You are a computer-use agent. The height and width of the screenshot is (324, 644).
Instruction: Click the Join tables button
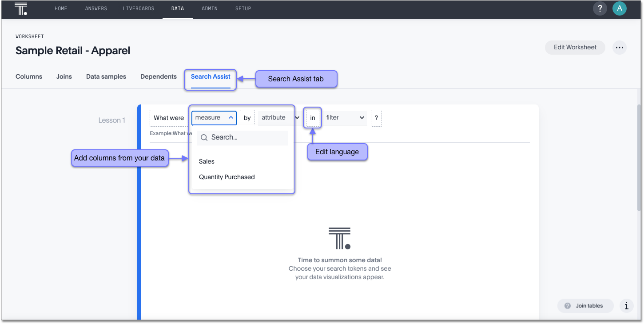[585, 306]
